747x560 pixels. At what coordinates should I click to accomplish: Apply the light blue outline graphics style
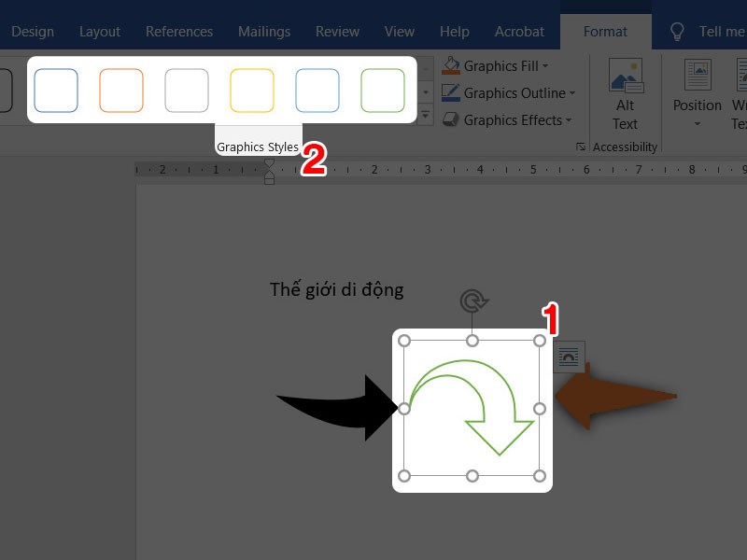click(317, 90)
